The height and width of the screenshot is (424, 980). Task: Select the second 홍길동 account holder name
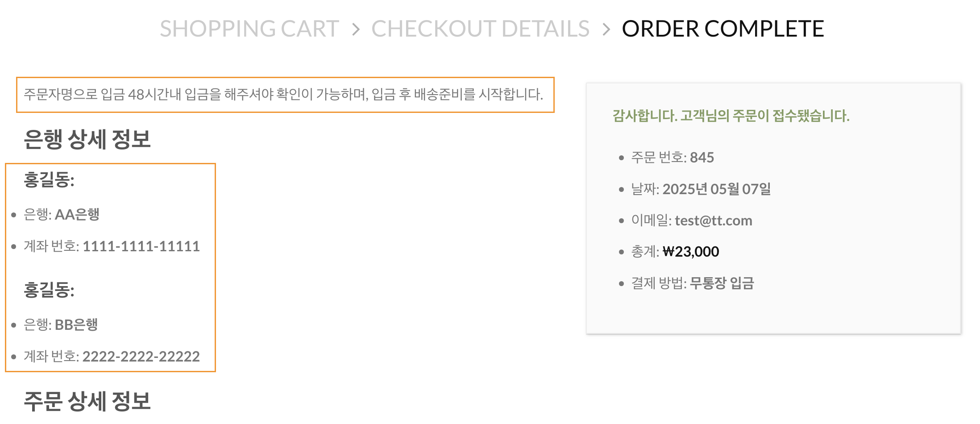point(49,290)
